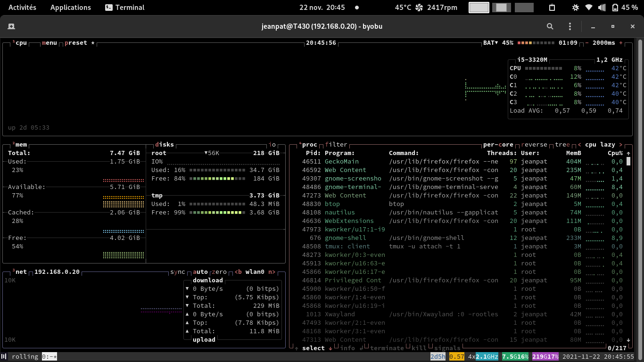
Task: Click 4x2.1GHz cpu indicator in byobu bar
Action: coord(483,357)
